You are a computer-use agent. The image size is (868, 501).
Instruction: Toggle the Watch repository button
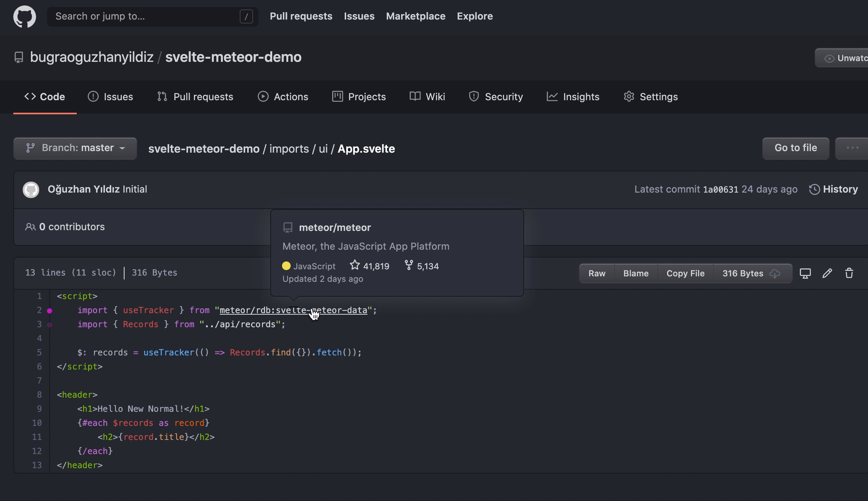point(845,58)
